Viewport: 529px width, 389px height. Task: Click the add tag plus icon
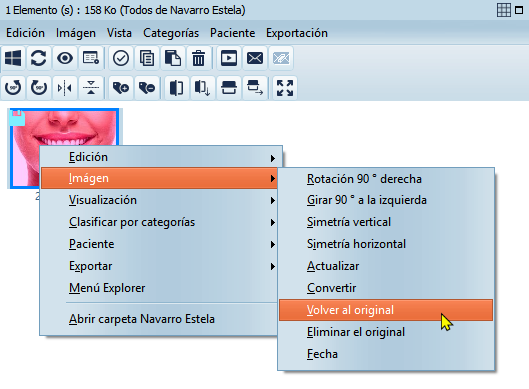[121, 88]
